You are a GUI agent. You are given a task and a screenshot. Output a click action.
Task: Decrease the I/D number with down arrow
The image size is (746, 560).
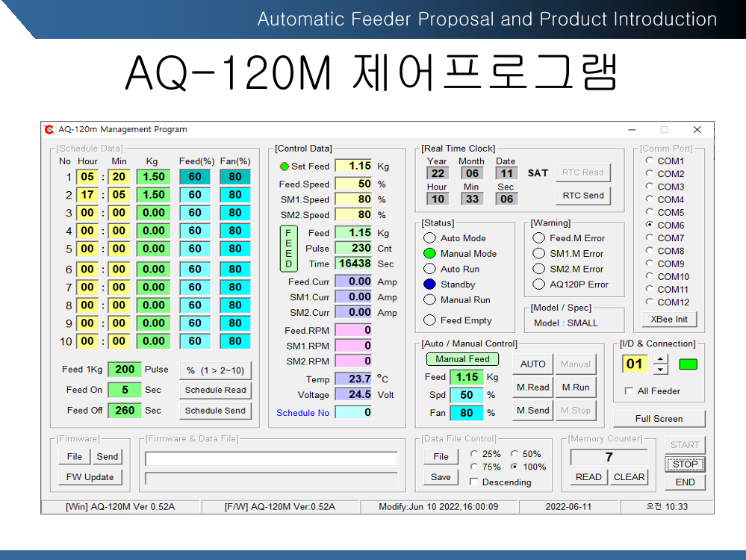click(660, 370)
